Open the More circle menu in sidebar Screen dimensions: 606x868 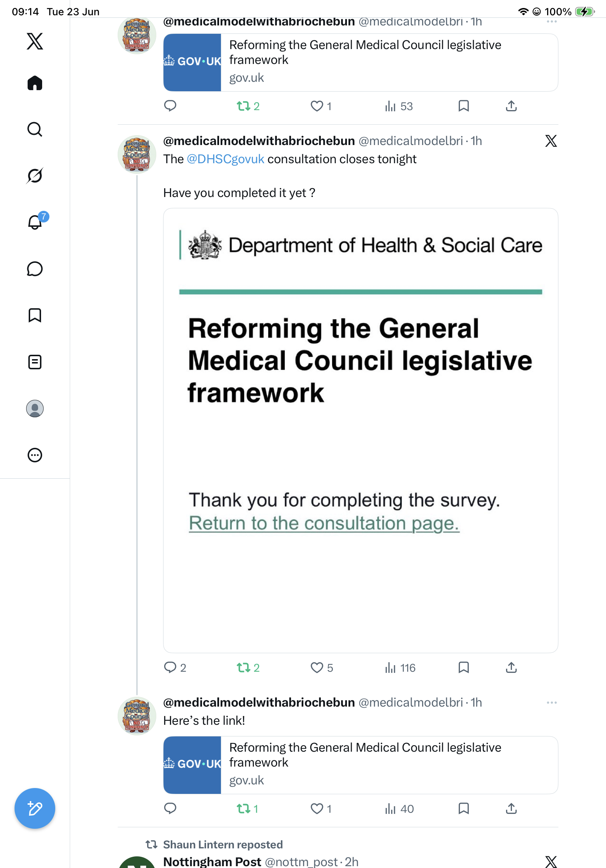35,455
